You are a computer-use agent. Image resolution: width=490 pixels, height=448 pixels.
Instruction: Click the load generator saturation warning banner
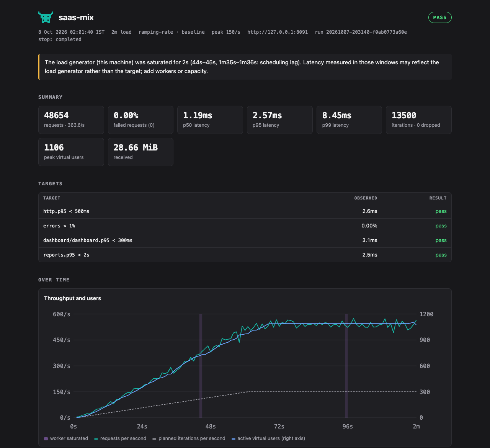point(245,67)
